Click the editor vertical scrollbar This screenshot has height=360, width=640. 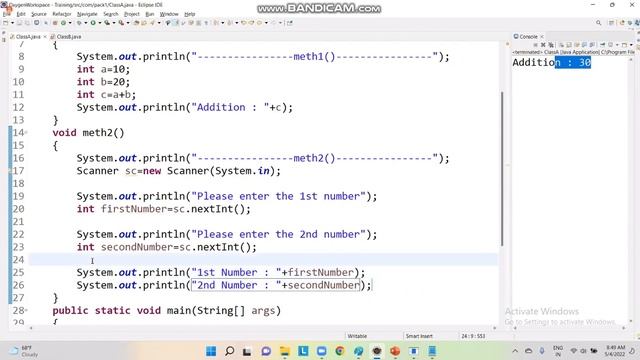click(502, 169)
